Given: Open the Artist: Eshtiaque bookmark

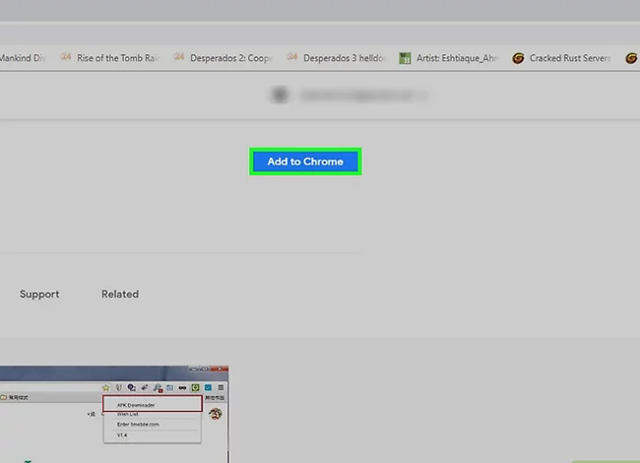Looking at the screenshot, I should (x=456, y=58).
